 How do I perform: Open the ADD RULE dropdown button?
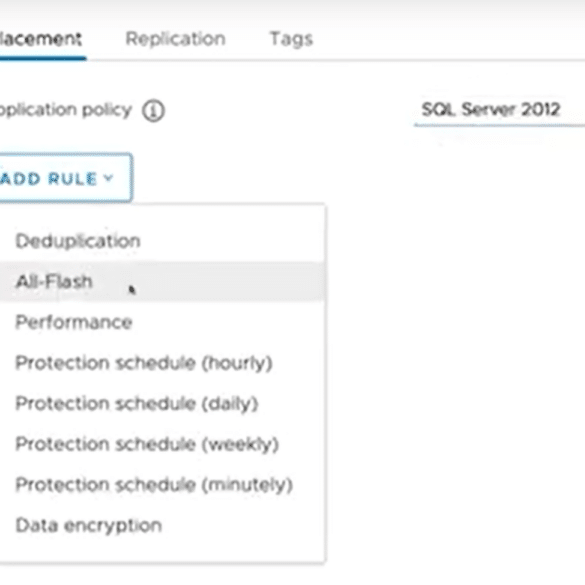[x=65, y=178]
